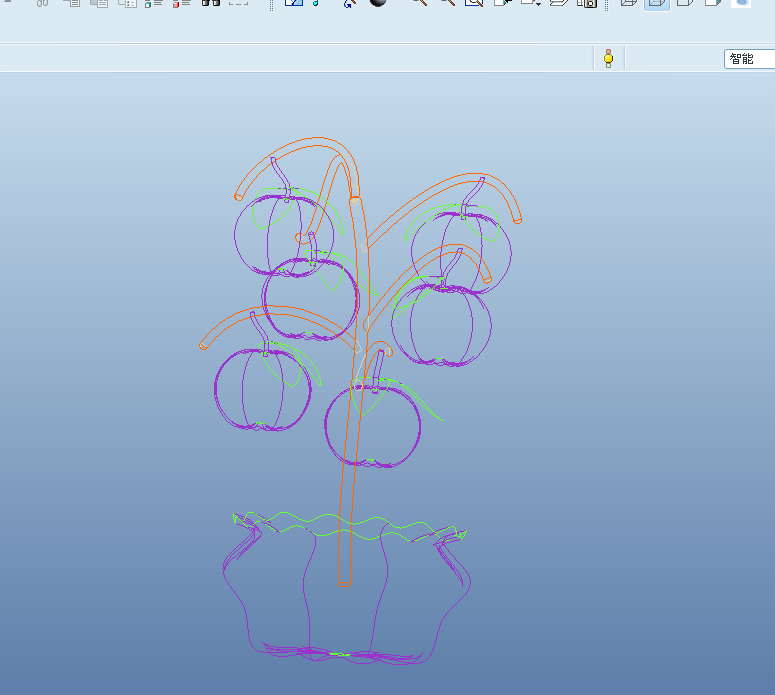Toggle the highlighted wireframe display style button
Image resolution: width=775 pixels, height=695 pixels.
pyautogui.click(x=656, y=3)
